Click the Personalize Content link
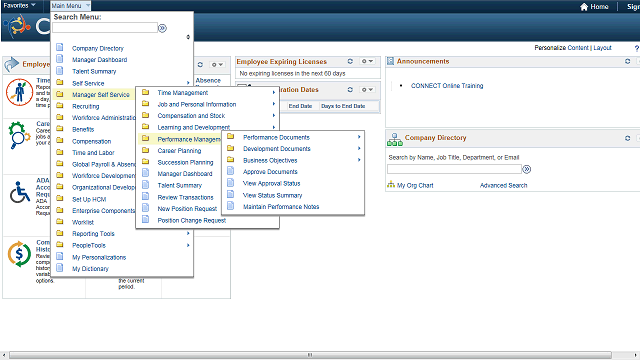This screenshot has width=640, height=360. point(561,48)
